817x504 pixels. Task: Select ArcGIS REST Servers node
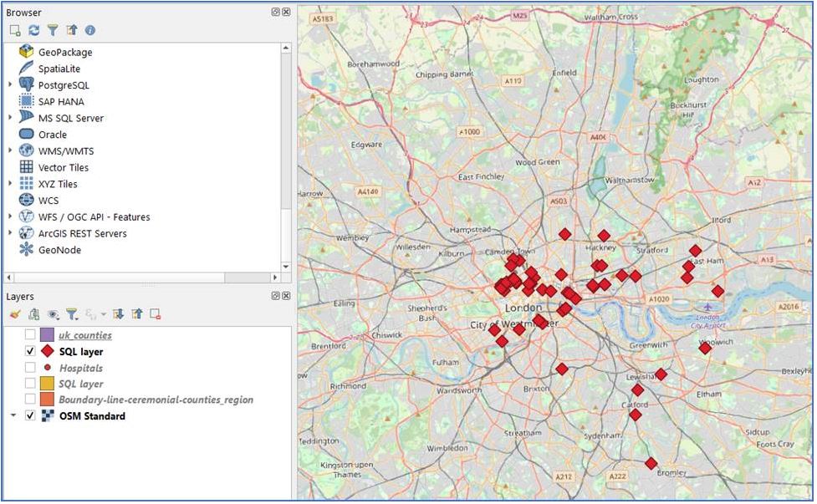click(82, 233)
